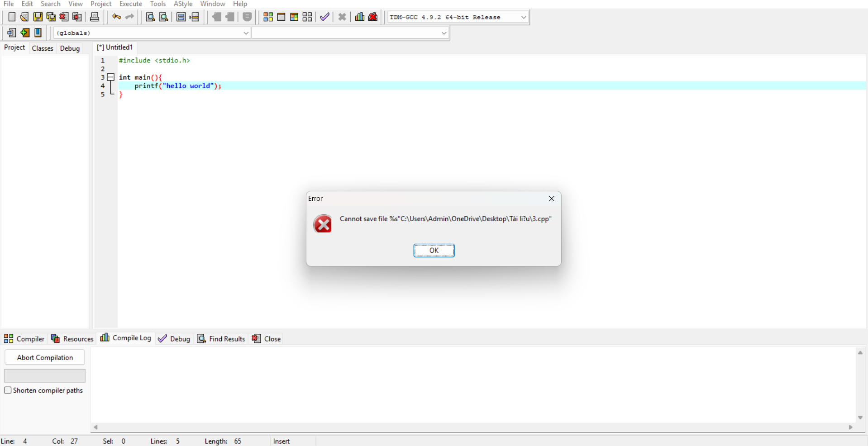Click the Close tab in bottom panel

click(267, 339)
